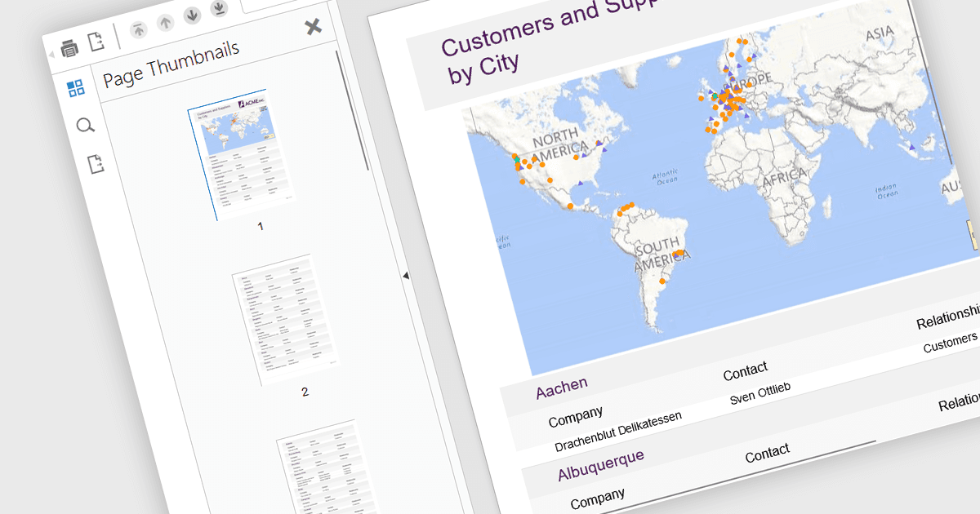Image resolution: width=980 pixels, height=514 pixels.
Task: Click the Print report icon
Action: (69, 48)
